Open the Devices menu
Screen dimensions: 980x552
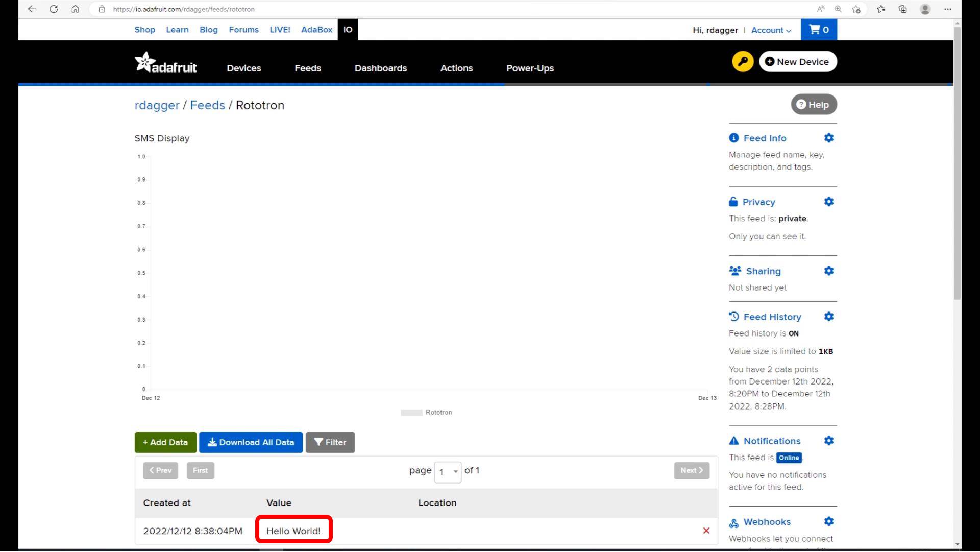click(244, 68)
